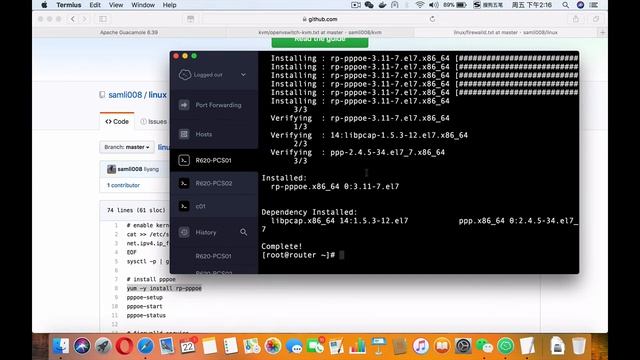This screenshot has width=640, height=360.
Task: Open the Help menu
Action: [169, 5]
